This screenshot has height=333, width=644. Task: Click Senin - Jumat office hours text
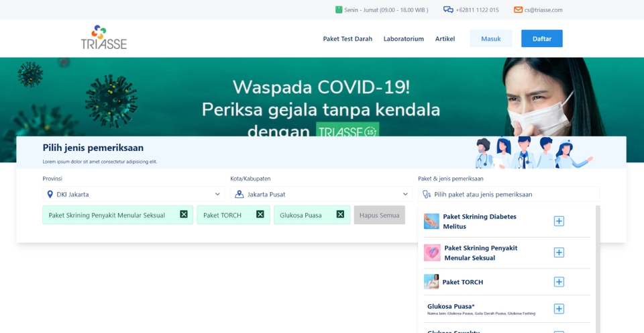pos(386,10)
